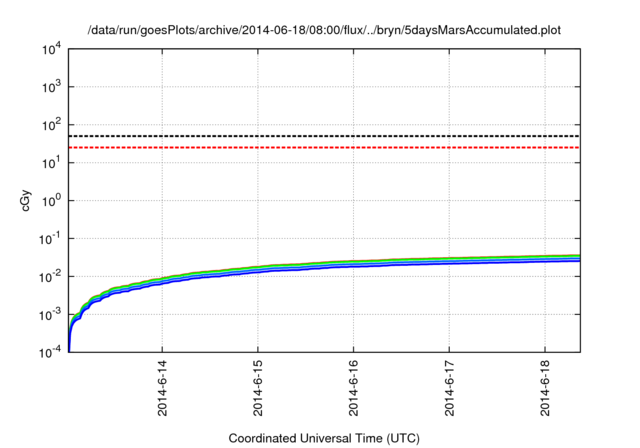
Task: Click the 10^-3 y-axis tick label
Action: pos(50,315)
